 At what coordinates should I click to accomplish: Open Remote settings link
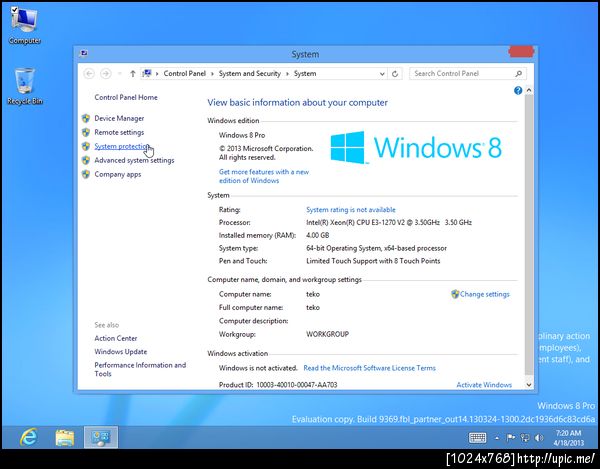click(119, 132)
